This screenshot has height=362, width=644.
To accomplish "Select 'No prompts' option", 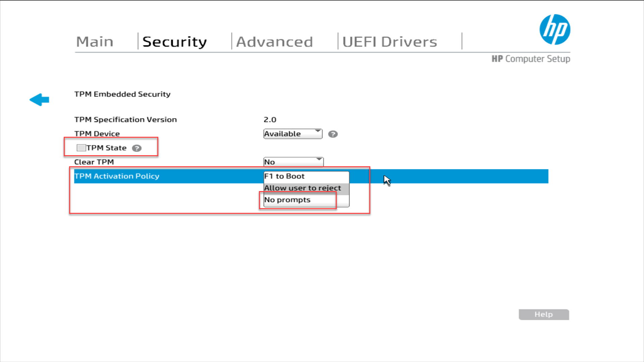I will click(287, 200).
